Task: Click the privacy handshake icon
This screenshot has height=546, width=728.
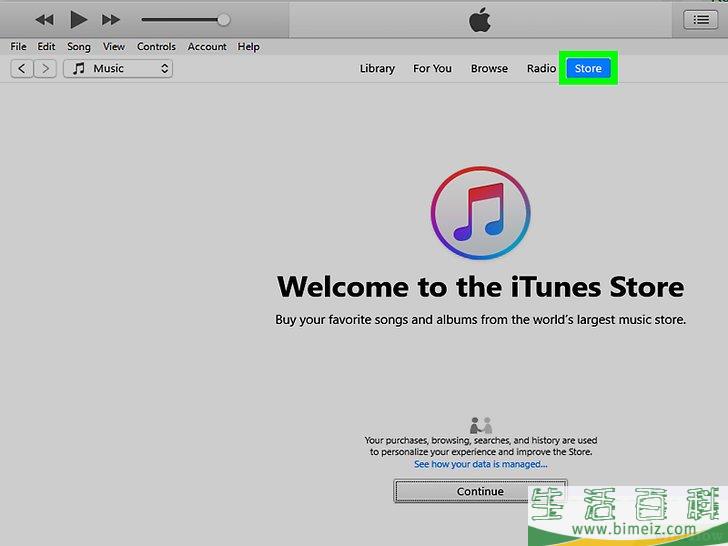Action: tap(481, 425)
